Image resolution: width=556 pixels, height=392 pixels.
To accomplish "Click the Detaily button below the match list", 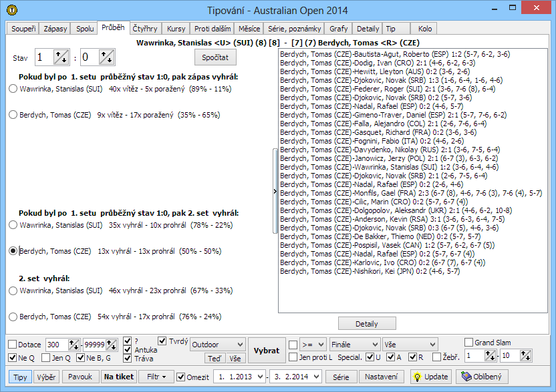I will pos(367,324).
